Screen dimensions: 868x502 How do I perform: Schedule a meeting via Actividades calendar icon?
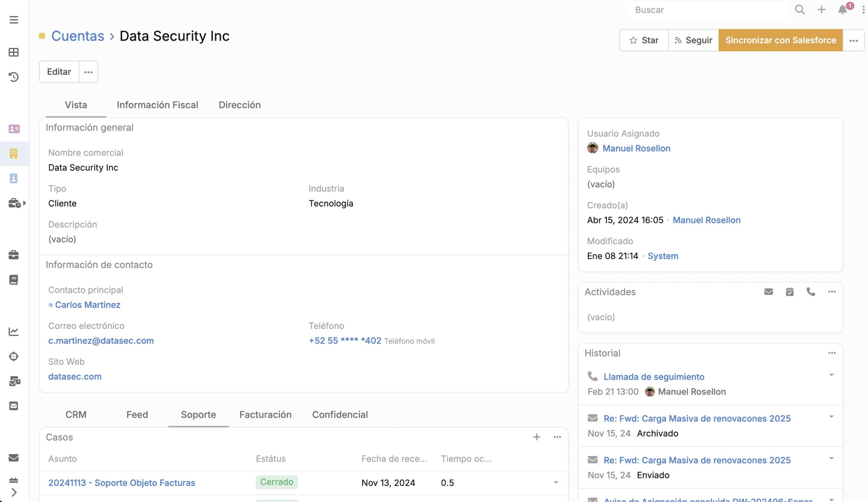790,292
